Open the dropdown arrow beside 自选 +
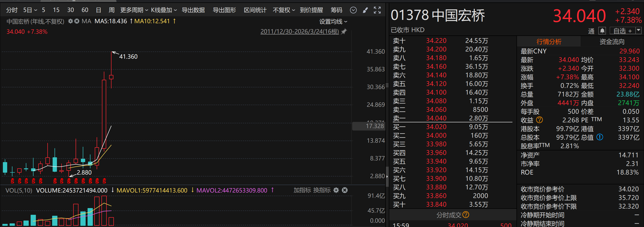 click(638, 31)
